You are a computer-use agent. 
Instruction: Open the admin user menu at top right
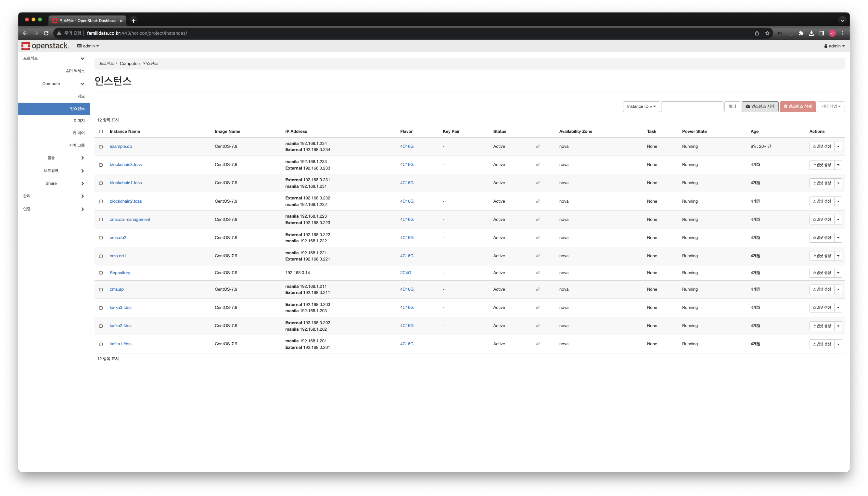(x=834, y=46)
